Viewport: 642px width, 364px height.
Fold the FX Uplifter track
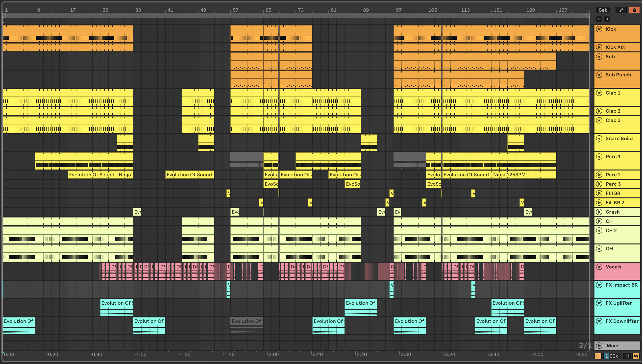tap(599, 303)
